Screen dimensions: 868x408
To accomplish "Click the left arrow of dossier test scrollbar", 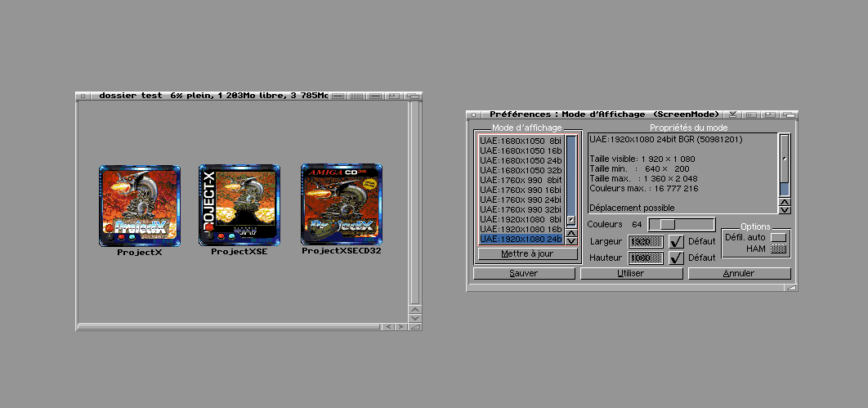I will tap(388, 326).
